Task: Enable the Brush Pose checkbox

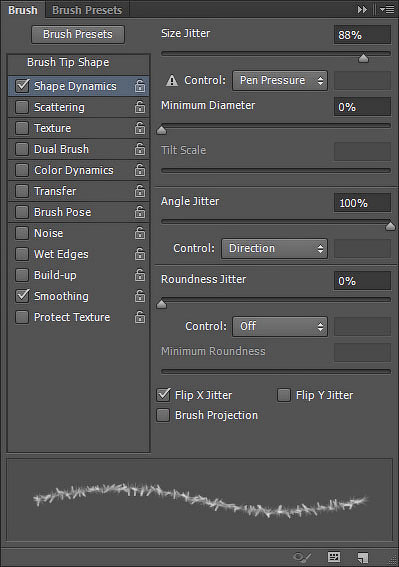Action: [x=22, y=212]
